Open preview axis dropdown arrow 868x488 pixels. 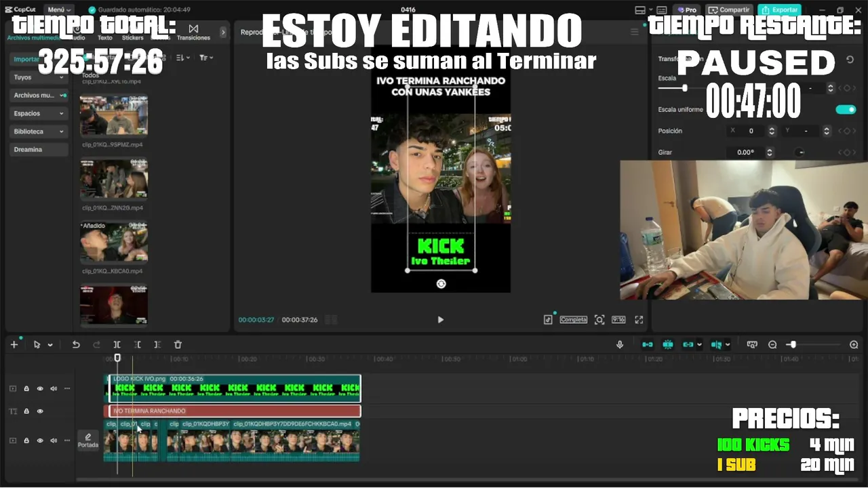click(x=728, y=345)
